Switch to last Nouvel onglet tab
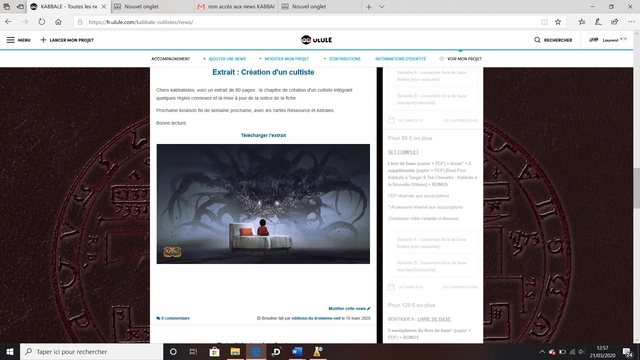Viewport: 640px width, 360px height. point(320,7)
